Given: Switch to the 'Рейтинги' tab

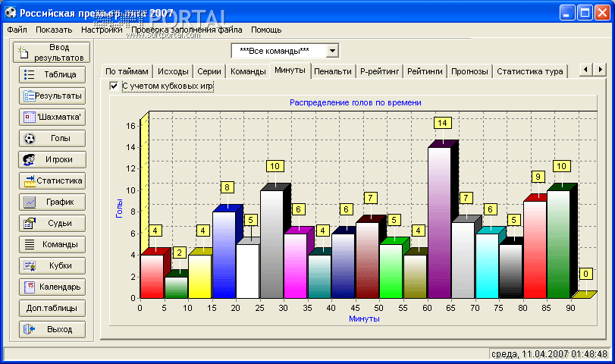Looking at the screenshot, I should [425, 71].
